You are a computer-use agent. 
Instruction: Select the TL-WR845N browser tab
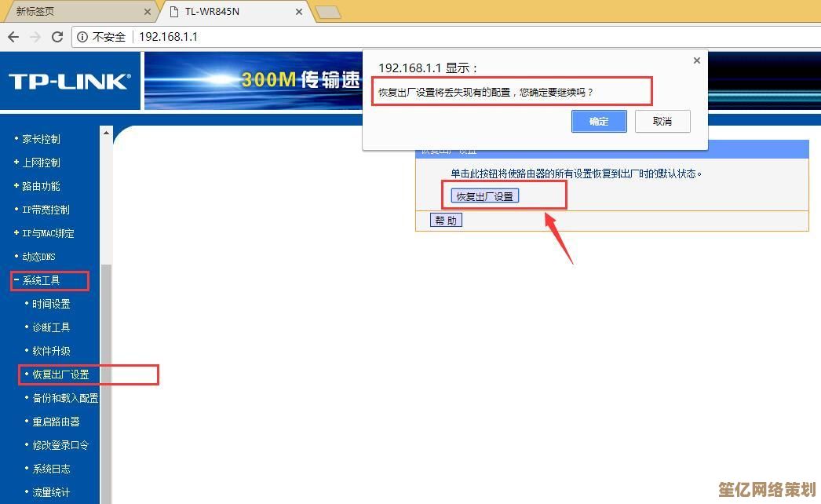[235, 12]
